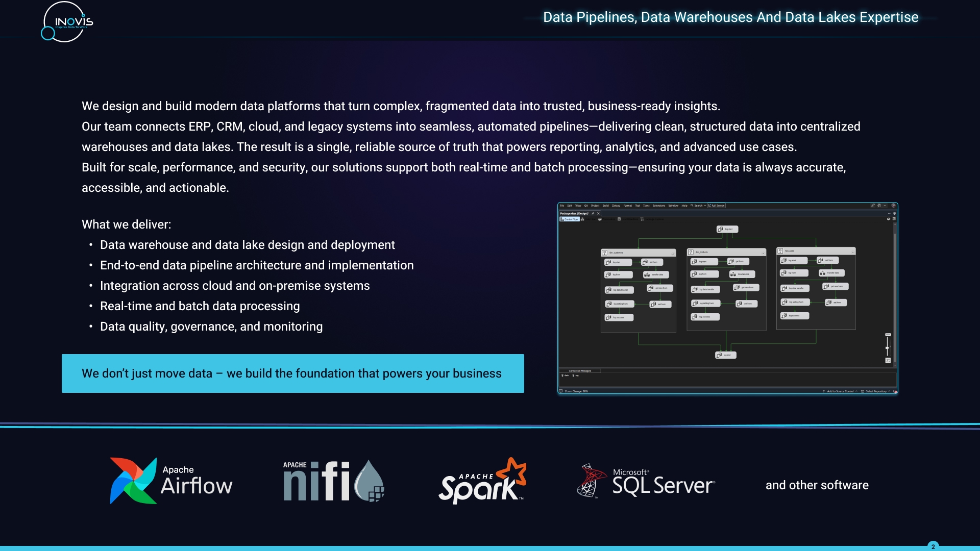Select 'log data transfer' task in fact_sales
Image resolution: width=980 pixels, height=551 pixels.
click(795, 288)
